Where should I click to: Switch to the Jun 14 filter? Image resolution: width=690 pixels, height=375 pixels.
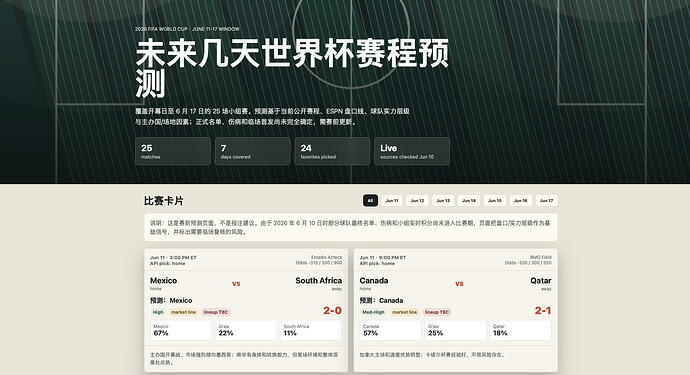point(469,201)
